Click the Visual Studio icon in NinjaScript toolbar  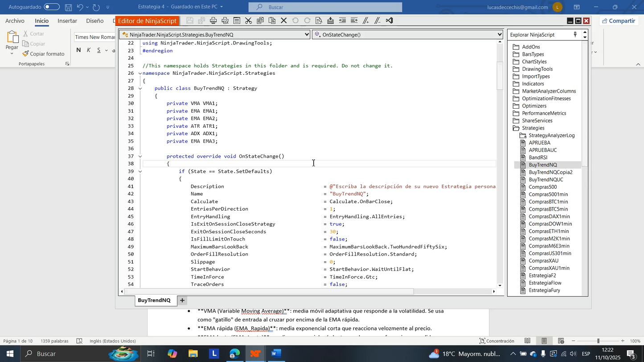(x=390, y=20)
